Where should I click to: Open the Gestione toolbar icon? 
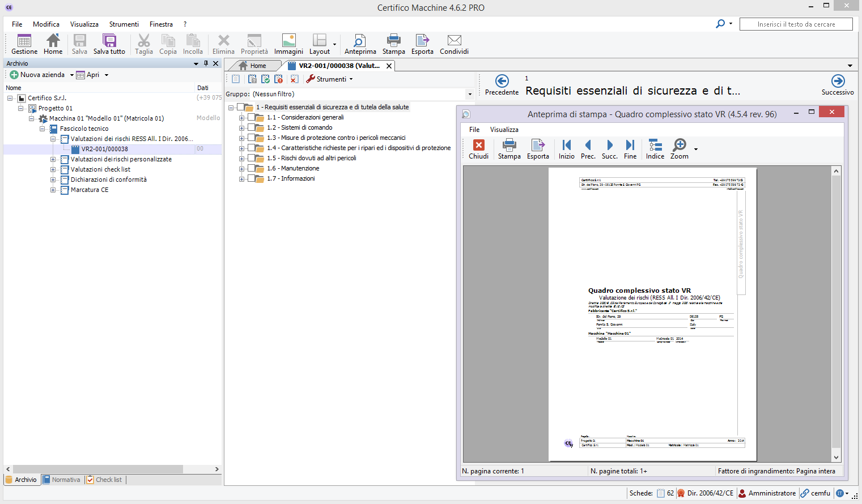point(24,44)
